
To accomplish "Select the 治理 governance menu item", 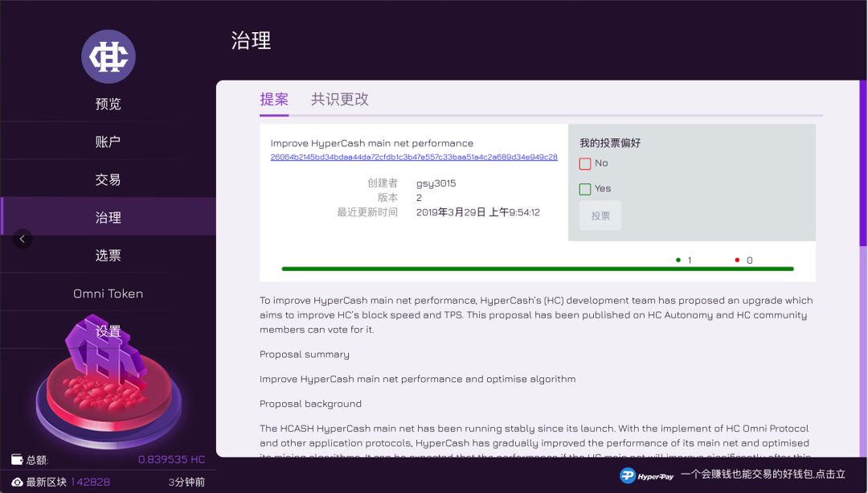I will pos(108,217).
